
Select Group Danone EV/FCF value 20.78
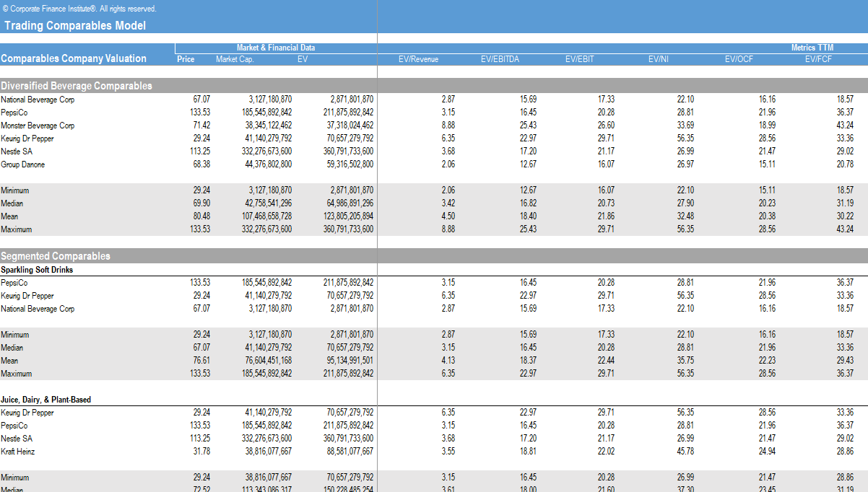pyautogui.click(x=845, y=164)
